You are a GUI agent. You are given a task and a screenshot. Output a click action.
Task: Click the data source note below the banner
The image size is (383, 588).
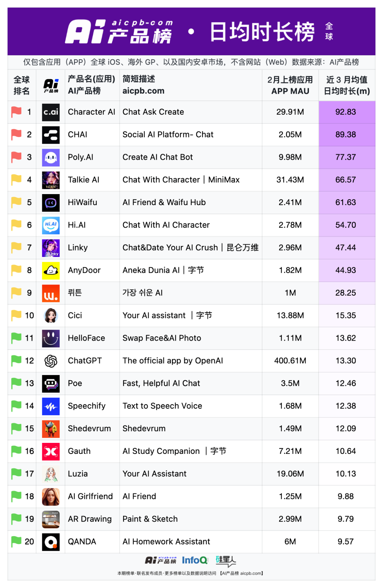click(x=191, y=62)
